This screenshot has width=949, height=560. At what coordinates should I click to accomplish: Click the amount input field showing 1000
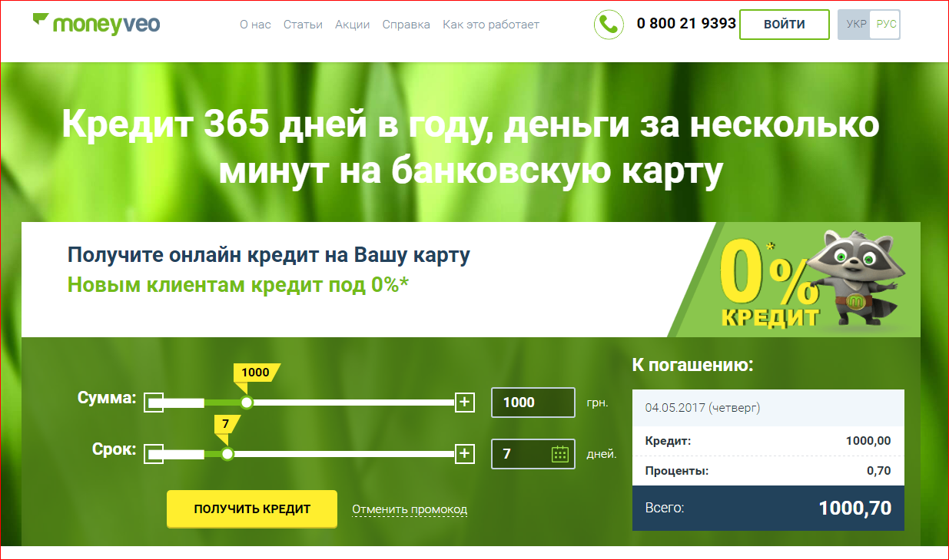click(532, 403)
